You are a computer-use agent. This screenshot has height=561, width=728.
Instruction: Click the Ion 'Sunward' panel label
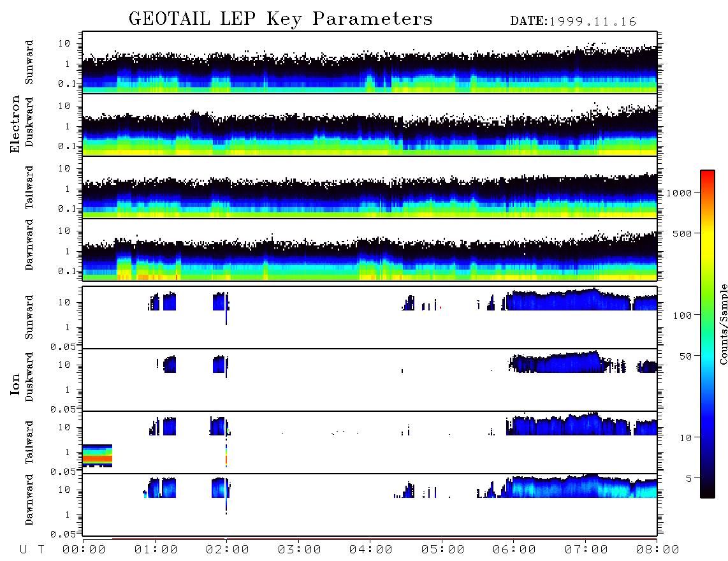click(29, 317)
